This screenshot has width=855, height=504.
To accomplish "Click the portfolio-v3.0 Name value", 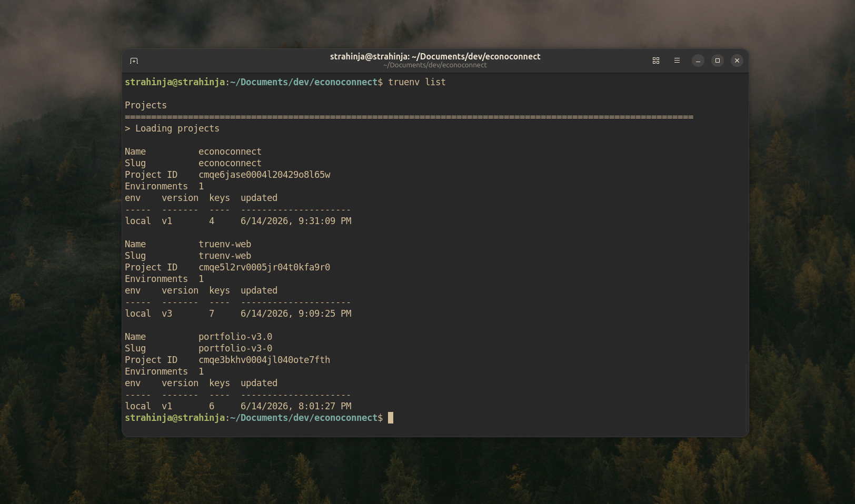I will click(x=235, y=337).
